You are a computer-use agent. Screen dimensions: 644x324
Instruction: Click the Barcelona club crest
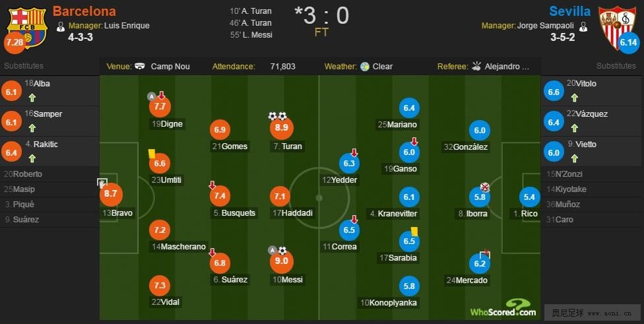point(27,27)
